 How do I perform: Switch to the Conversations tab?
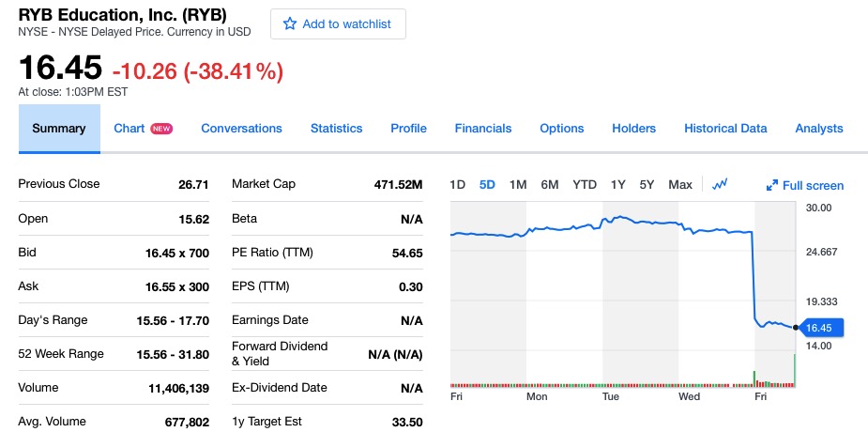pyautogui.click(x=241, y=129)
